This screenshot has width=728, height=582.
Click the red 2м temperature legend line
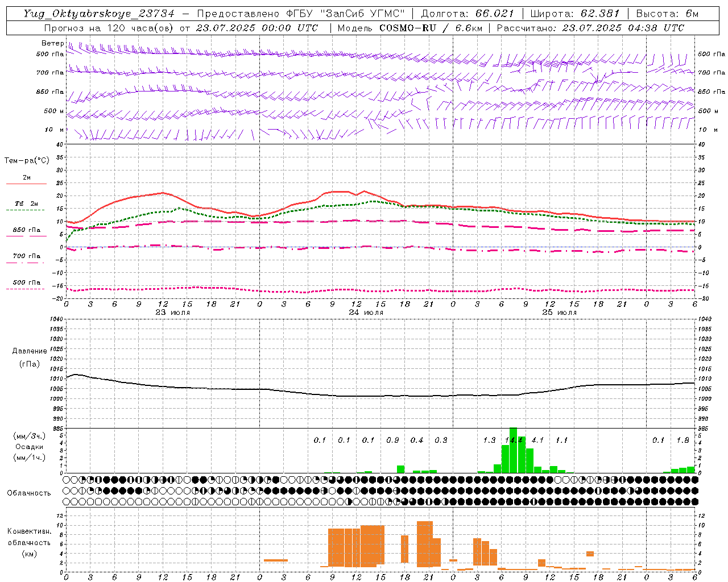(x=26, y=184)
